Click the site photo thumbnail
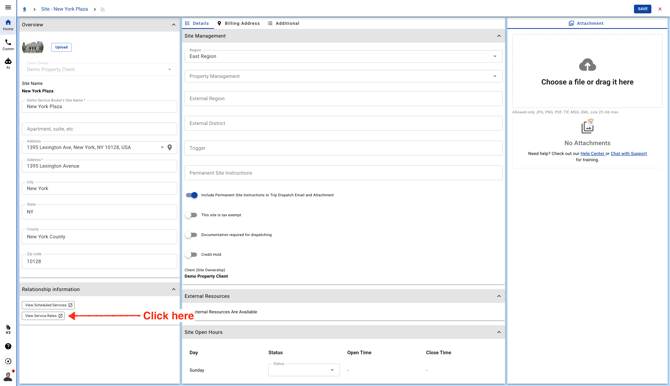The height and width of the screenshot is (386, 670). point(33,47)
